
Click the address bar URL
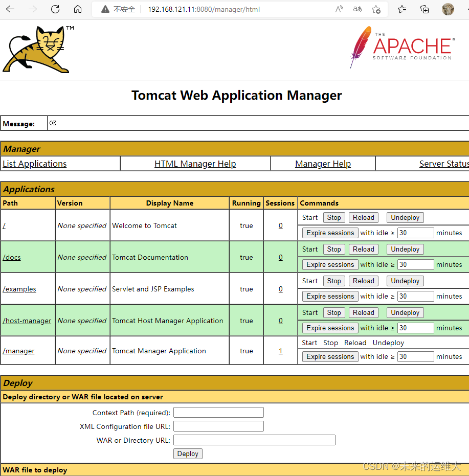[204, 9]
